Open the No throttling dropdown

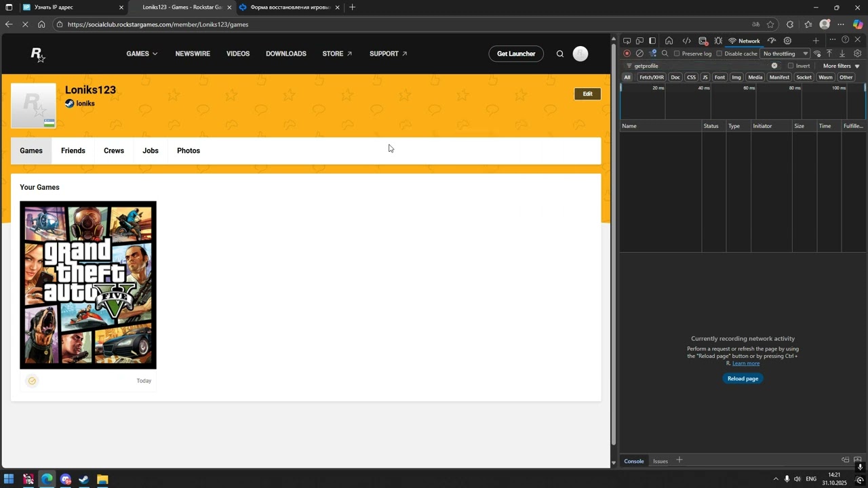(x=785, y=54)
